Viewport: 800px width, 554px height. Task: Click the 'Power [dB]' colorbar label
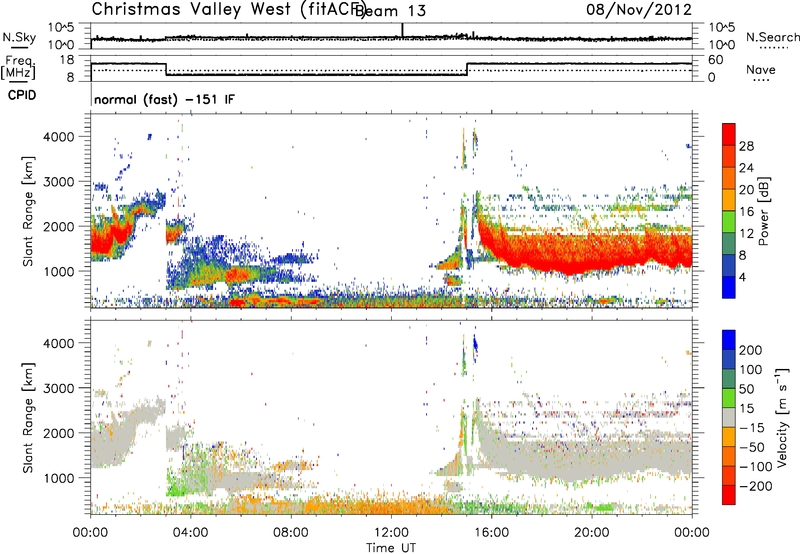pyautogui.click(x=763, y=211)
